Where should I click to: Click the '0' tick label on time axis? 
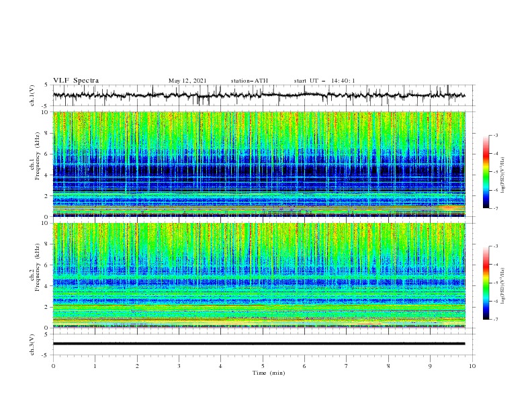click(x=53, y=366)
